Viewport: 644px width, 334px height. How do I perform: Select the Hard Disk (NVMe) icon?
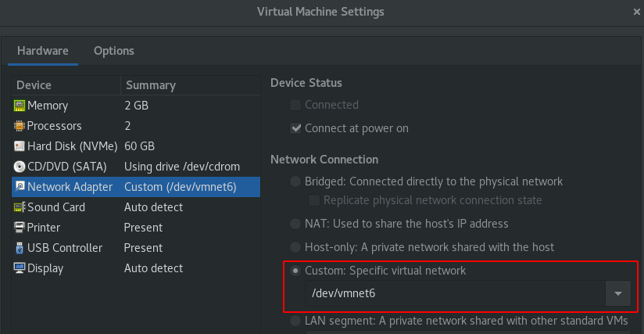pos(20,146)
